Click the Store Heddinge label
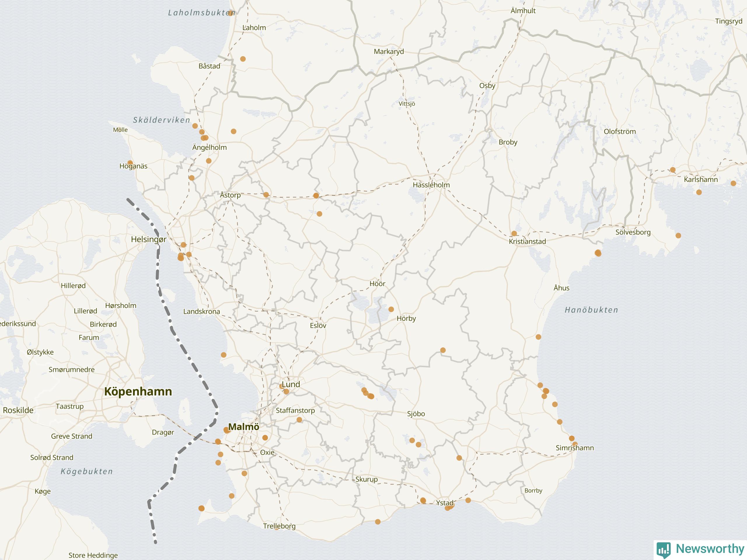This screenshot has height=560, width=747. point(93,555)
